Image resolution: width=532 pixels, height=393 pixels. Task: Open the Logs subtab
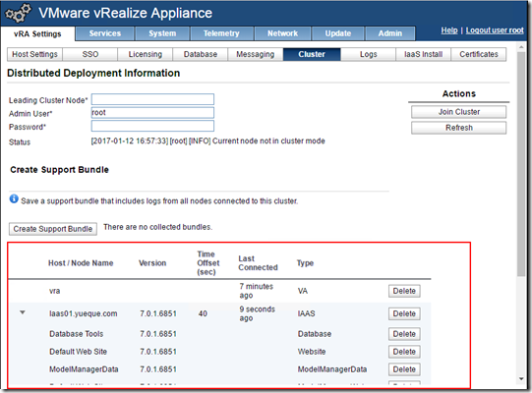tap(368, 54)
